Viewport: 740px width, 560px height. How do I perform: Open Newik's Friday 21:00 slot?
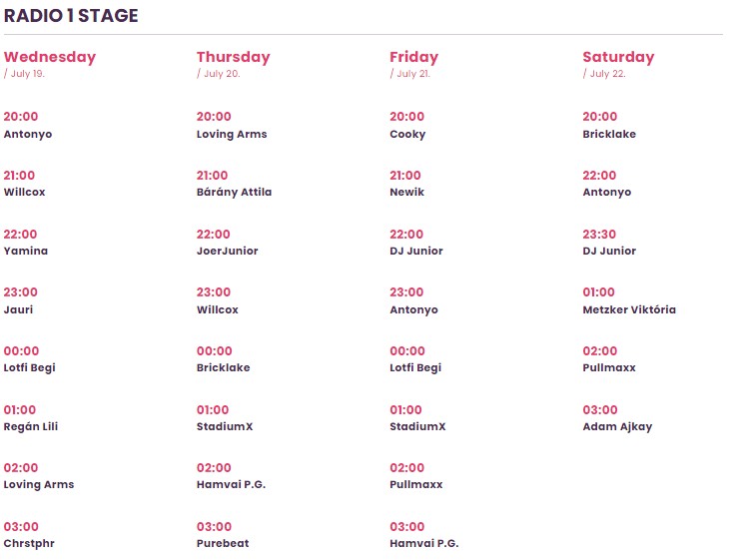(x=406, y=192)
